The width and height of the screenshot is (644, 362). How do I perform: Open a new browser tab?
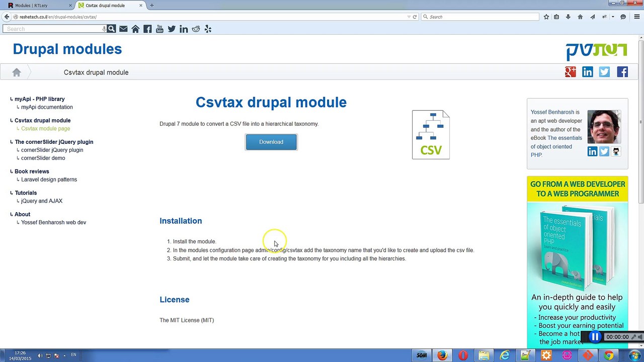tap(151, 6)
